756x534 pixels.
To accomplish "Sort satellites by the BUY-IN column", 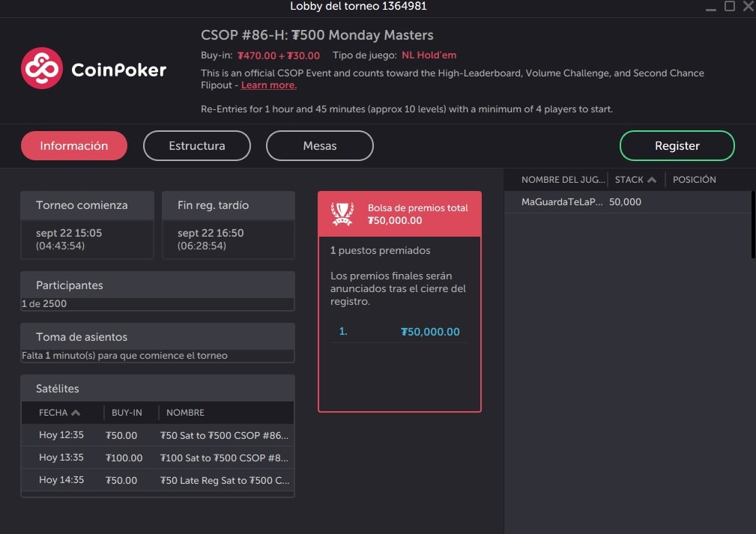I will click(127, 413).
